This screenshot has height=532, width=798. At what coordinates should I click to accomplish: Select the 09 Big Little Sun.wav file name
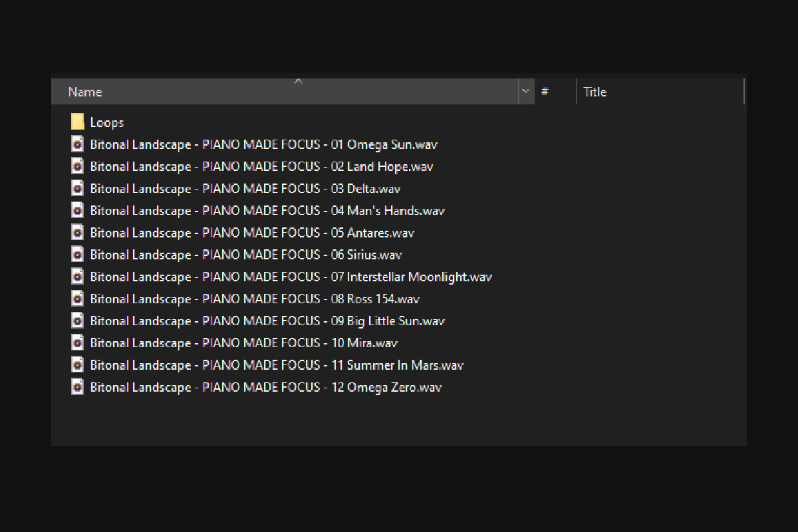click(267, 321)
